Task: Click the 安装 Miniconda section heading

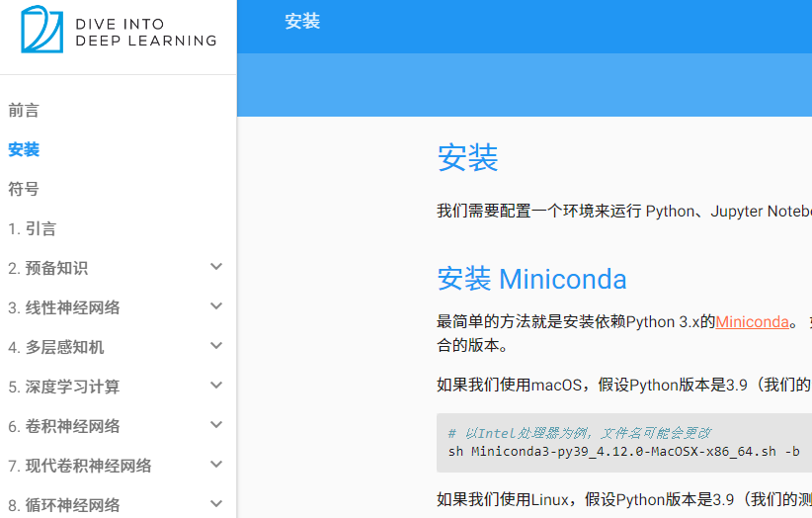Action: pyautogui.click(x=531, y=279)
